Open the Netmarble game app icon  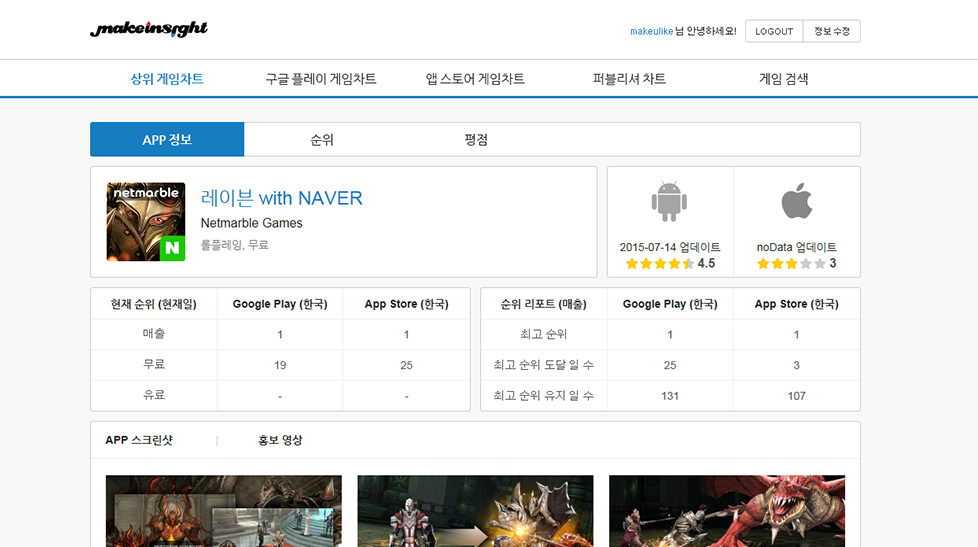[146, 221]
